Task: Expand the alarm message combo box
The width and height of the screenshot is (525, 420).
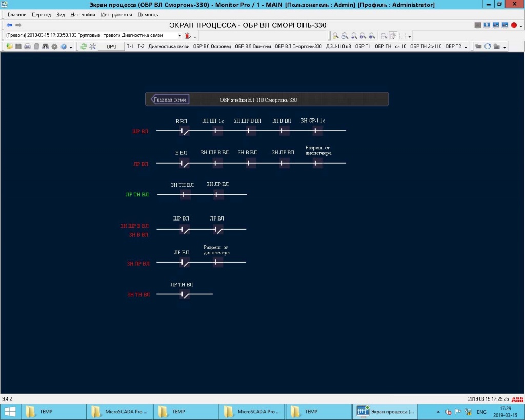Action: [180, 35]
